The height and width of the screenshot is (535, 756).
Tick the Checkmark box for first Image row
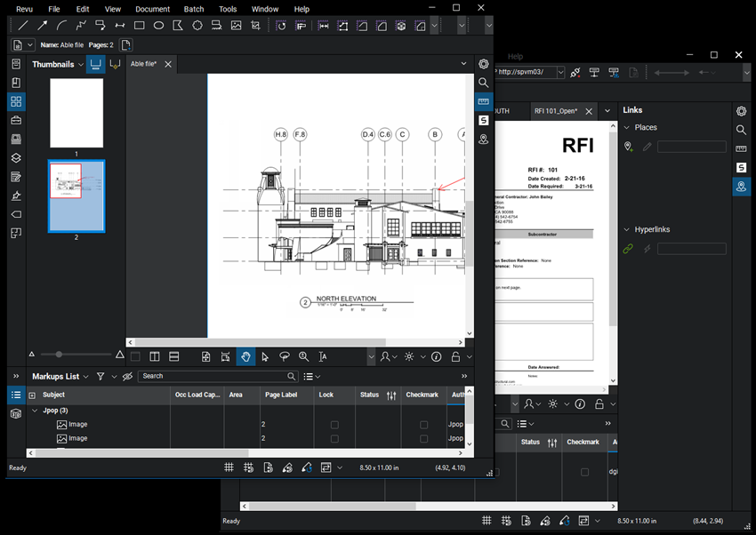[x=423, y=425]
